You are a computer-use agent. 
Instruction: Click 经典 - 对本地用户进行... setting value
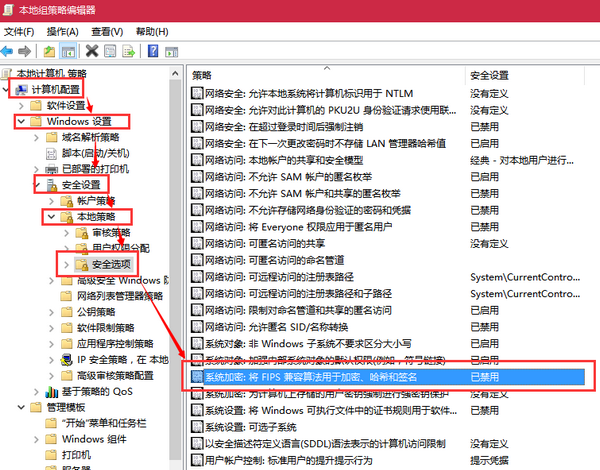(522, 160)
